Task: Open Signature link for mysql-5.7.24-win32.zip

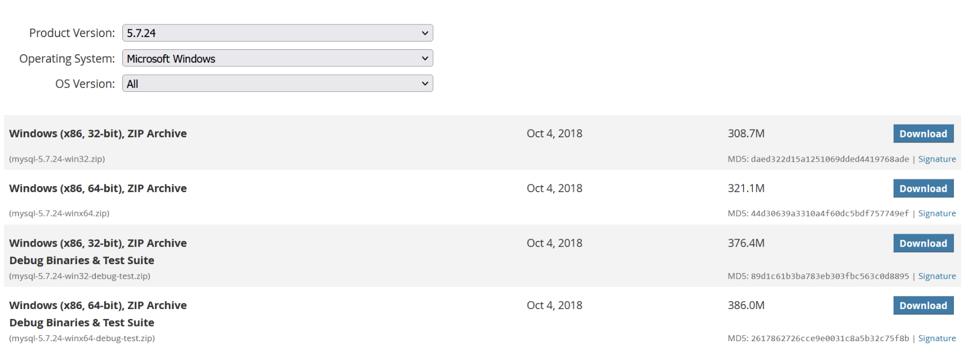Action: click(937, 160)
